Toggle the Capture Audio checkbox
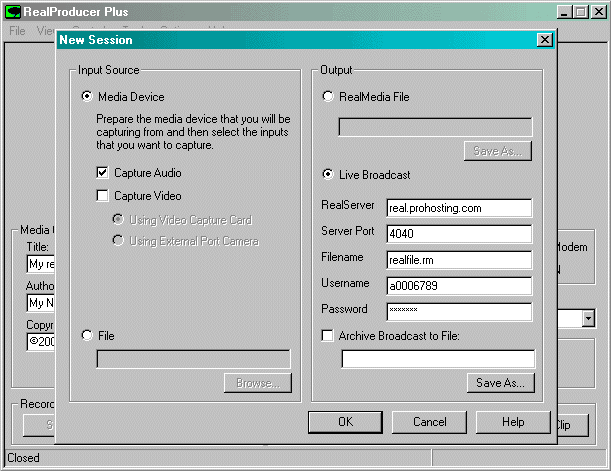 tap(102, 172)
